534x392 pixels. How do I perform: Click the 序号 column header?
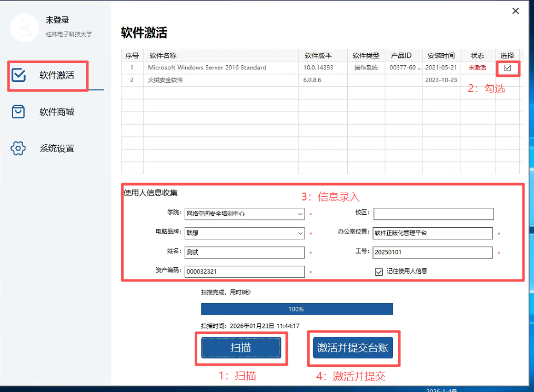[132, 56]
